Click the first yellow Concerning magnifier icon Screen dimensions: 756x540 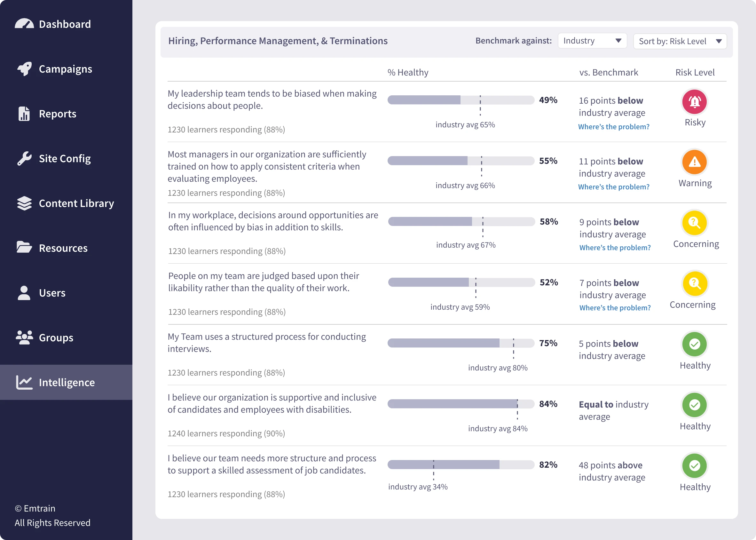[695, 223]
